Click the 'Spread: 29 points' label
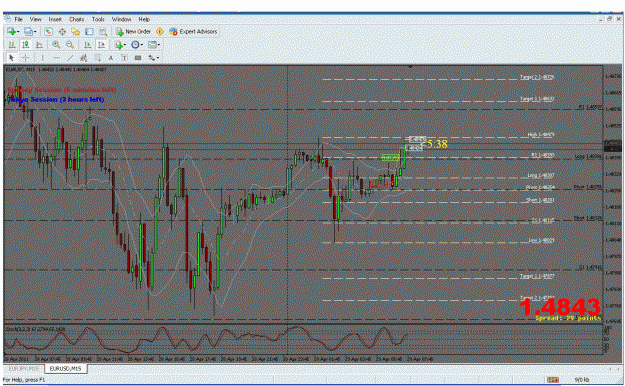The height and width of the screenshot is (386, 625). (x=568, y=318)
